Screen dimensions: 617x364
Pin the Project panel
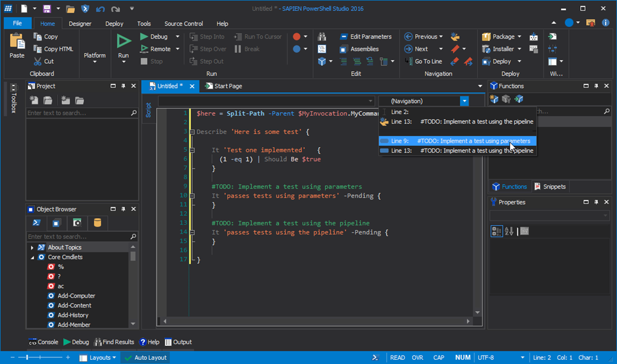[x=123, y=86]
